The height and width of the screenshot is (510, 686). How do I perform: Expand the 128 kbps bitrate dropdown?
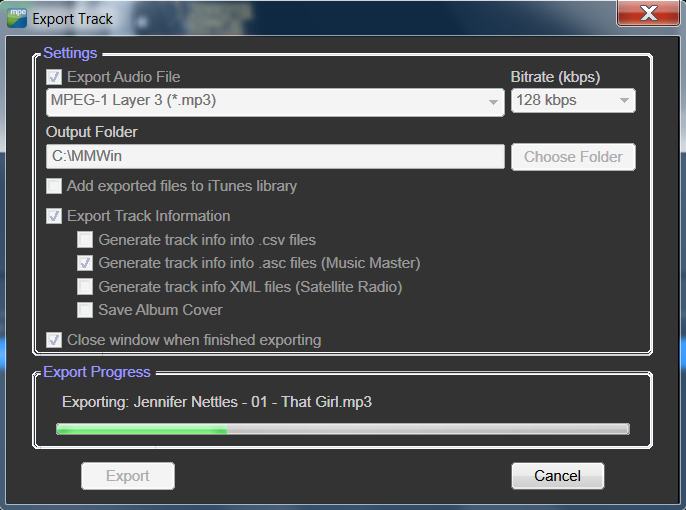572,101
